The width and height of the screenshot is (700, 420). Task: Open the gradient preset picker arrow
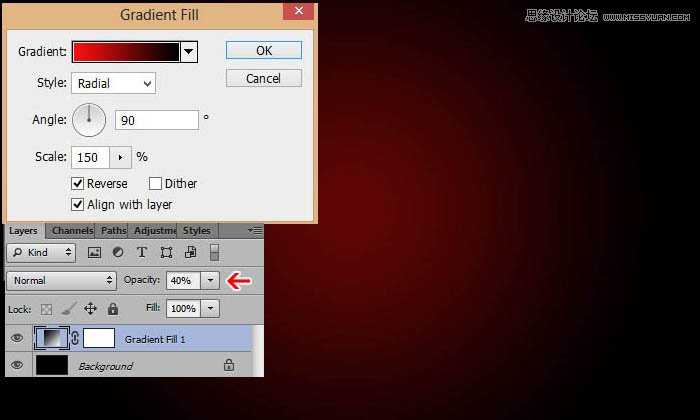click(189, 52)
